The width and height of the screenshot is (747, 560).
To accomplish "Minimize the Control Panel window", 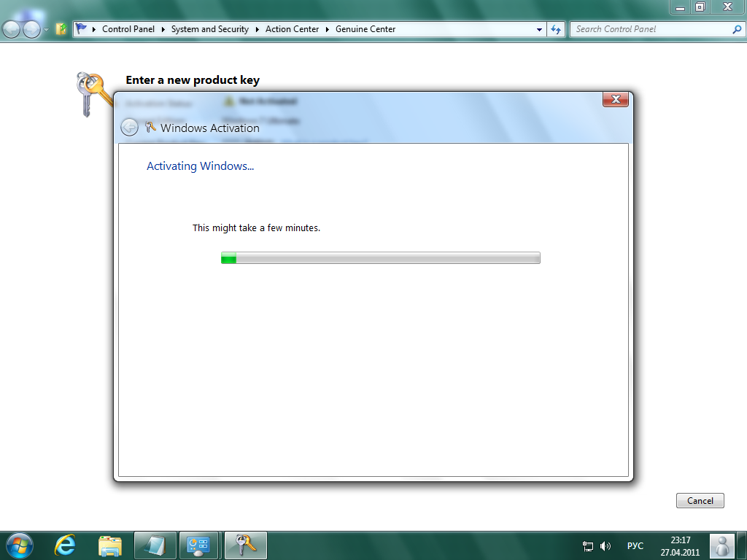I will 681,7.
